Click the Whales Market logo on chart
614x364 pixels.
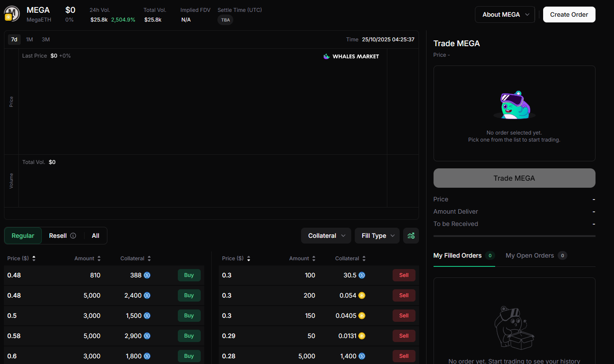[351, 56]
